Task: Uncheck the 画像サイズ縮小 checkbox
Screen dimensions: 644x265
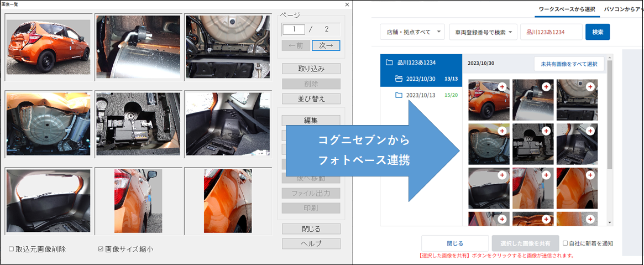Action: coord(100,250)
